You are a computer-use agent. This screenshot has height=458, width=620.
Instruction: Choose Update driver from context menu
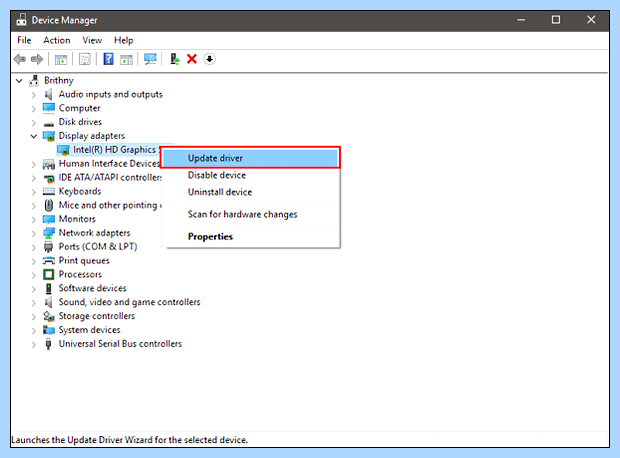click(250, 158)
